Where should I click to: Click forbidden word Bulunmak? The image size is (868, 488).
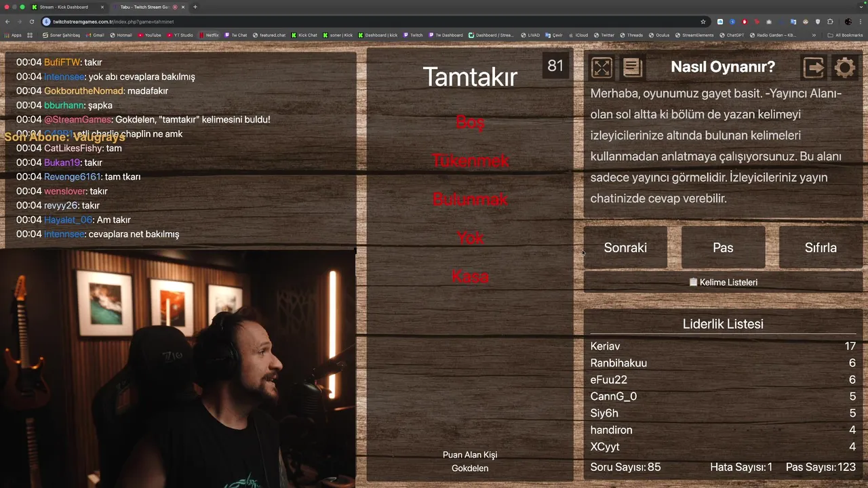(470, 199)
